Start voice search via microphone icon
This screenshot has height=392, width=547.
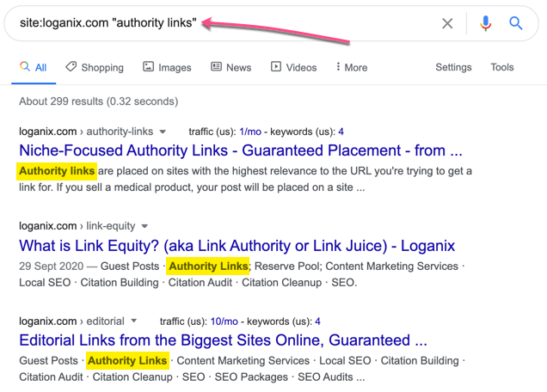[485, 23]
